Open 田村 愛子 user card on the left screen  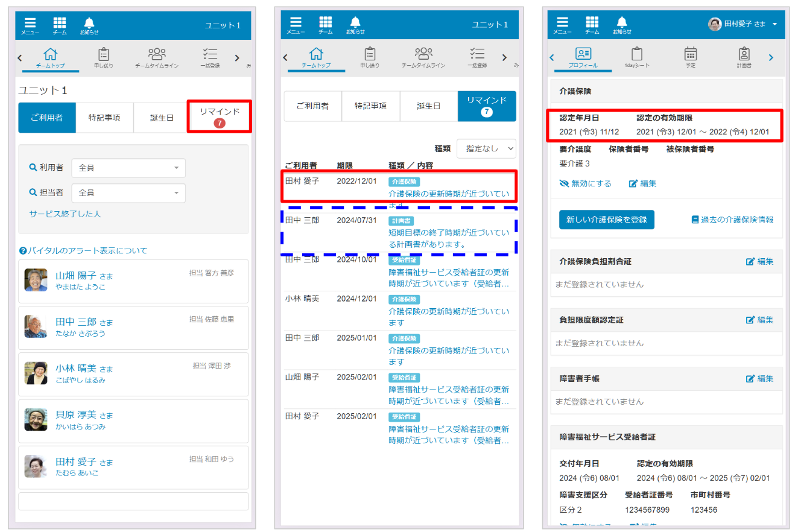[133, 467]
